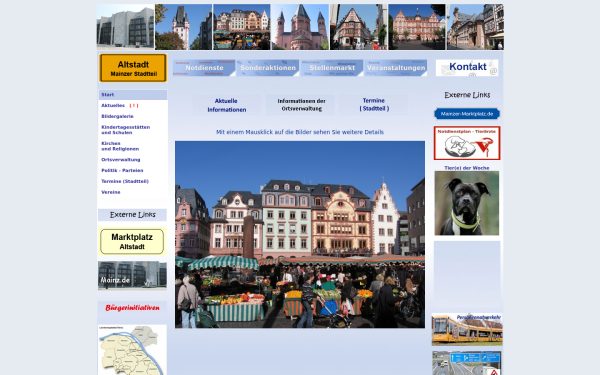Click the modern town hall header photo
This screenshot has width=600, height=375.
click(x=125, y=27)
